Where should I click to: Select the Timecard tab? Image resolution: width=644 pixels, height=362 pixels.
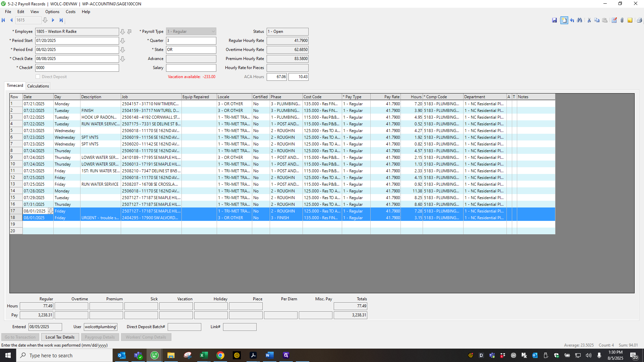tap(15, 85)
